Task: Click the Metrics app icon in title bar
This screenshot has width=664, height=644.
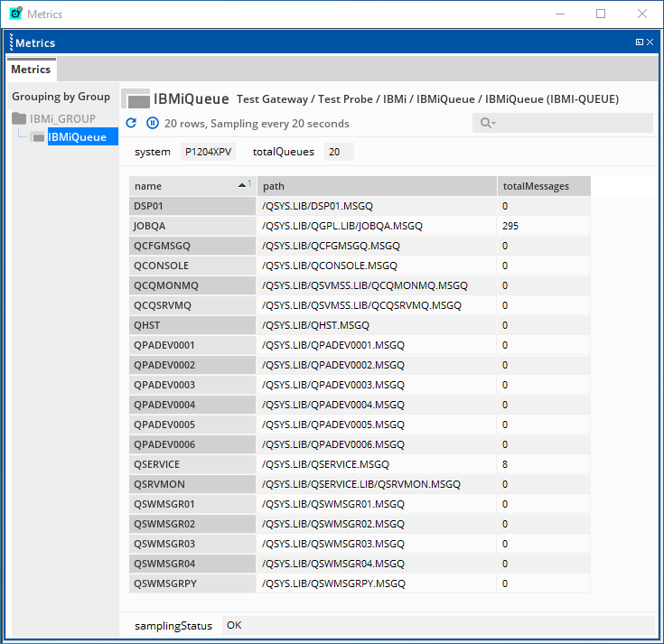Action: pos(15,14)
